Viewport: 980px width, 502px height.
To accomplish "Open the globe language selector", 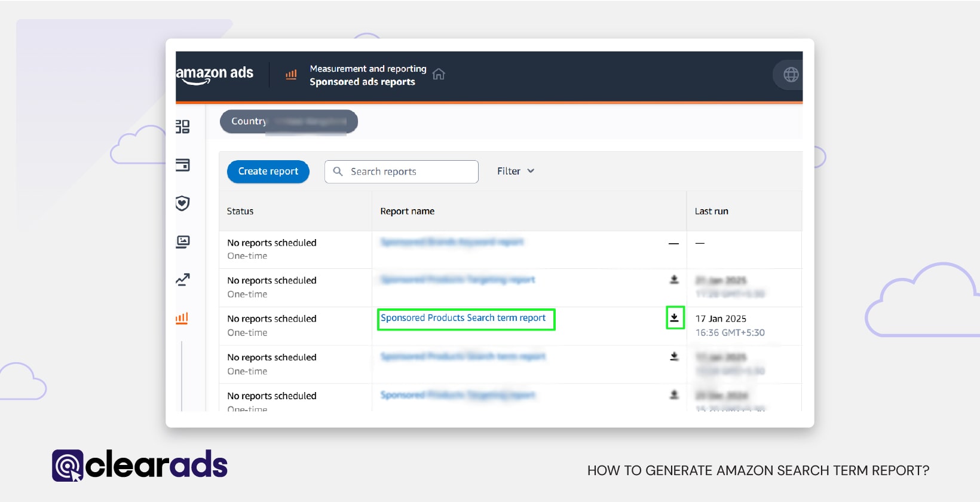I will (x=791, y=75).
